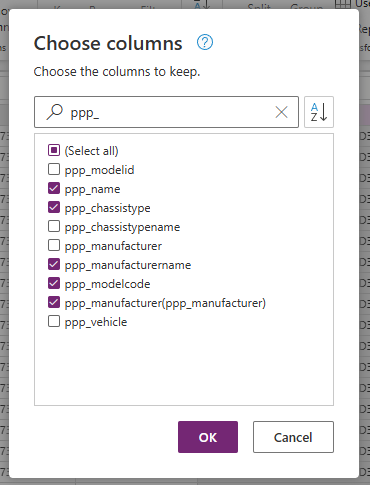The width and height of the screenshot is (370, 485).
Task: Click the ppp_name label text
Action: point(92,189)
